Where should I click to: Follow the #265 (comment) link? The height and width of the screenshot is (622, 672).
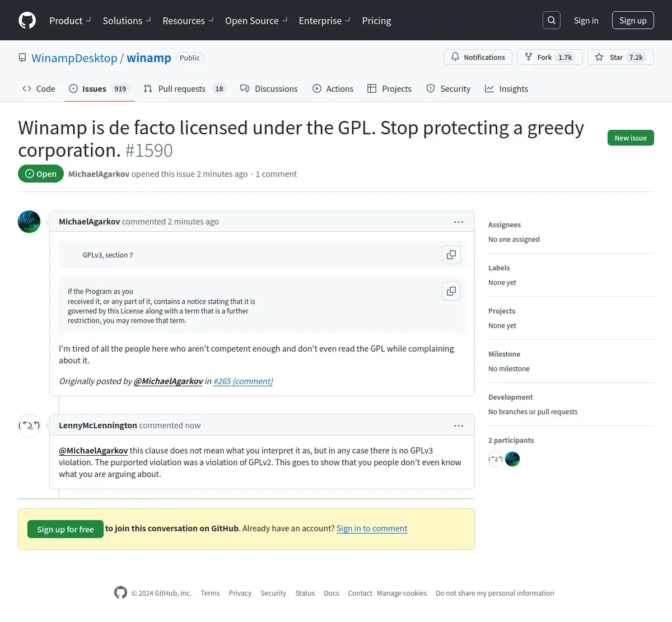(x=243, y=381)
